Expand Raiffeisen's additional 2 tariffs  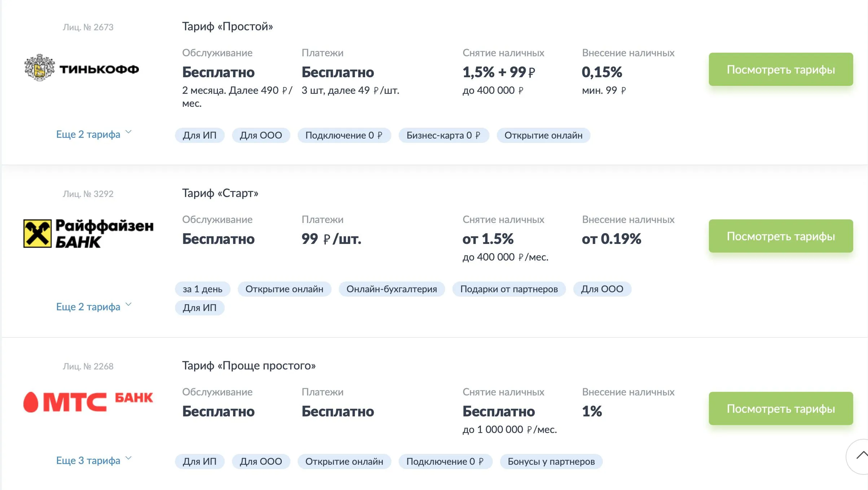point(93,307)
